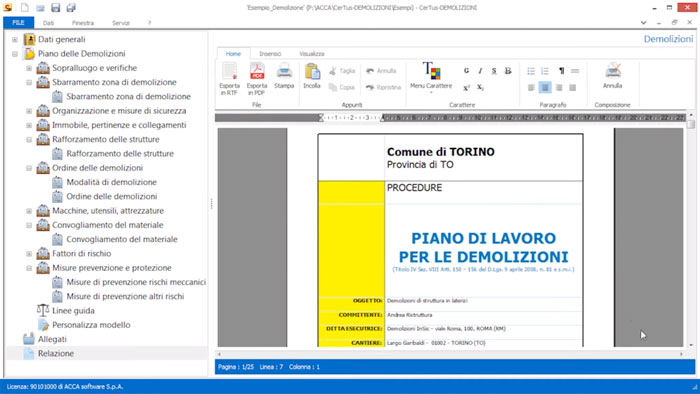Open the FILE menu
Screen dimensions: 700x394
tap(18, 23)
